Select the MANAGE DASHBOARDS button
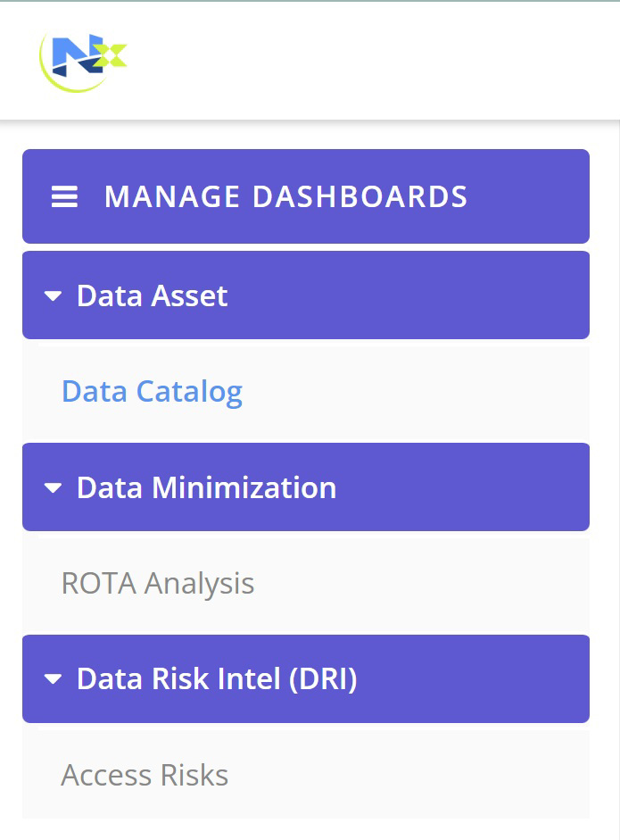The image size is (620, 840). pyautogui.click(x=306, y=196)
